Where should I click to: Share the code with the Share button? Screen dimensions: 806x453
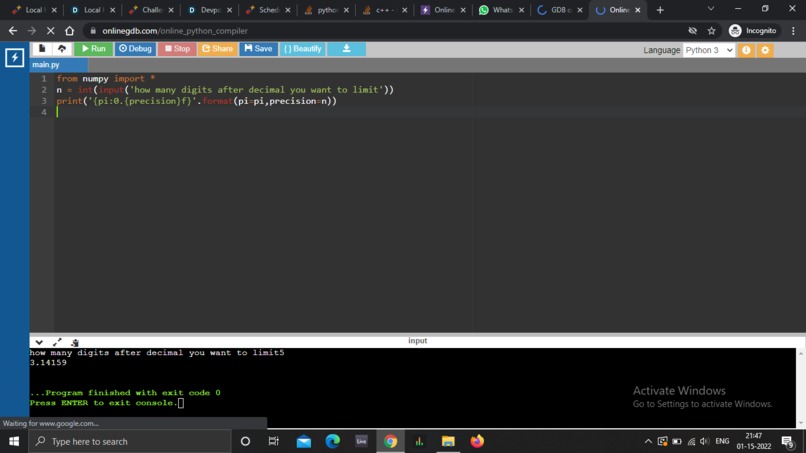tap(217, 49)
